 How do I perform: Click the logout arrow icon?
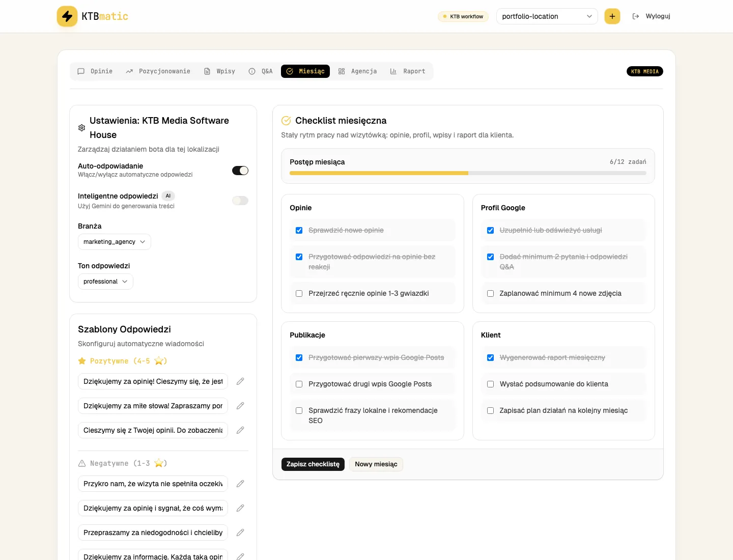click(x=636, y=16)
